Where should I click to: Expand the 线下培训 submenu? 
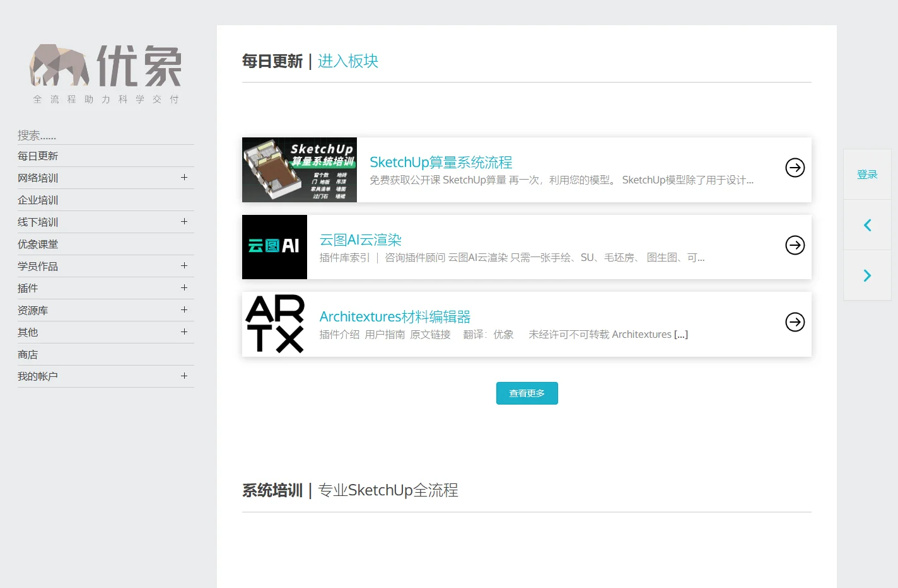pyautogui.click(x=184, y=222)
